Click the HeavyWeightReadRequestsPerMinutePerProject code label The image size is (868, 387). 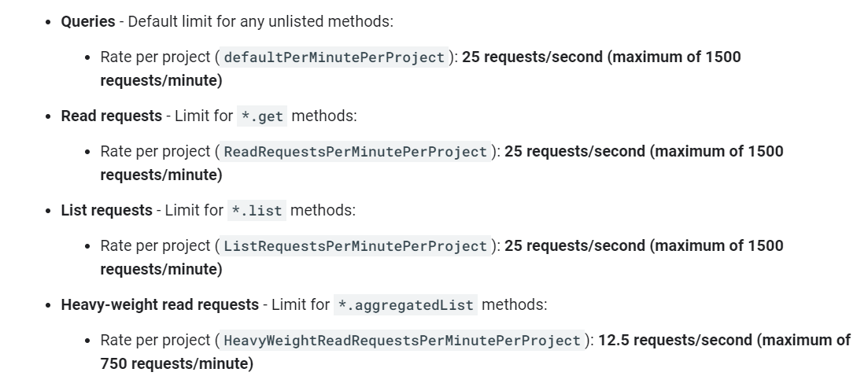point(402,341)
